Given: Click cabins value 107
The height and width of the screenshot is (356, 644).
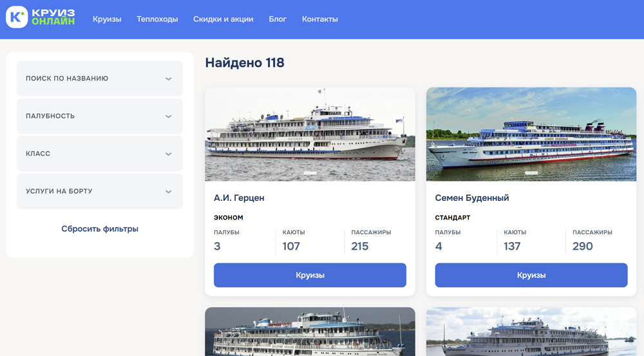Looking at the screenshot, I should pos(291,247).
